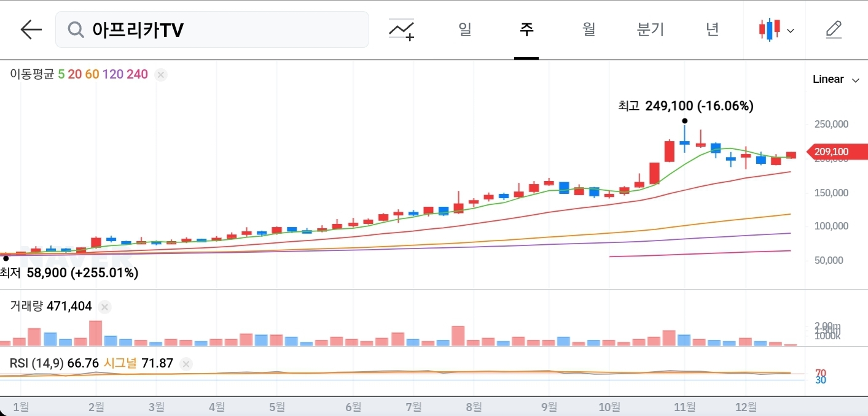Open the pencil drawing tool
The width and height of the screenshot is (868, 416).
(x=834, y=29)
